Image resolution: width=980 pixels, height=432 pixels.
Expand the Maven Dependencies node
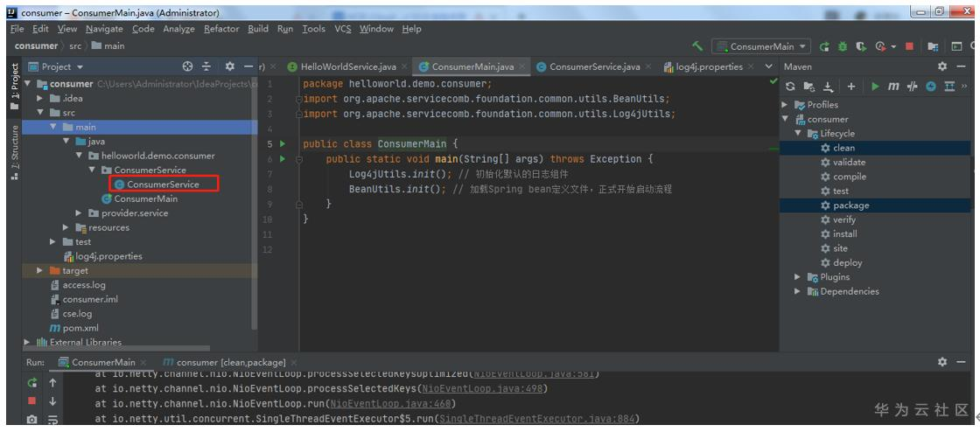pyautogui.click(x=797, y=291)
